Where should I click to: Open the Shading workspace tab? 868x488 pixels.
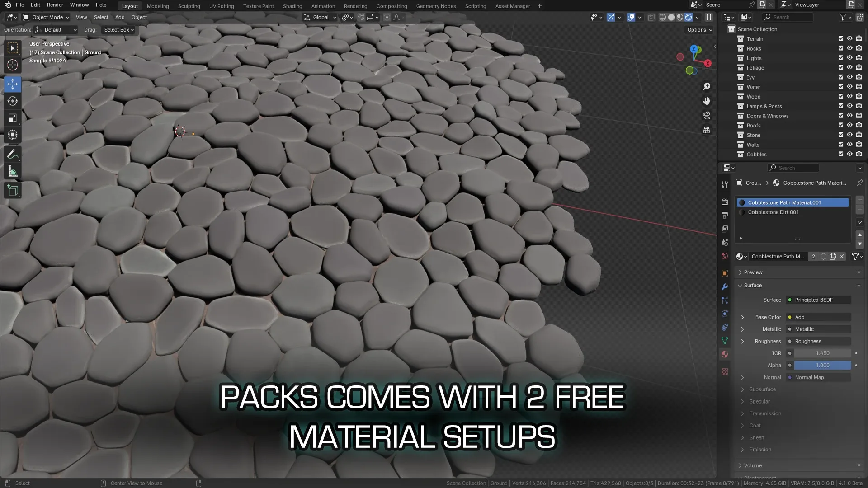click(292, 6)
